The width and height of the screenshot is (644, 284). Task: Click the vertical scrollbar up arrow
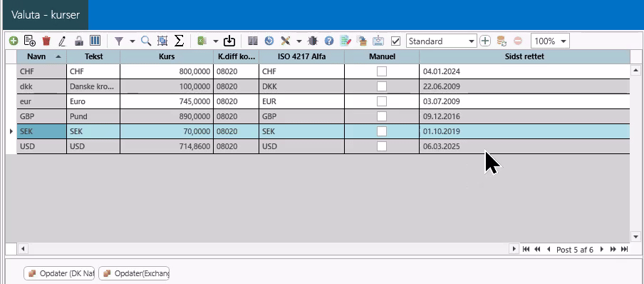[635, 71]
